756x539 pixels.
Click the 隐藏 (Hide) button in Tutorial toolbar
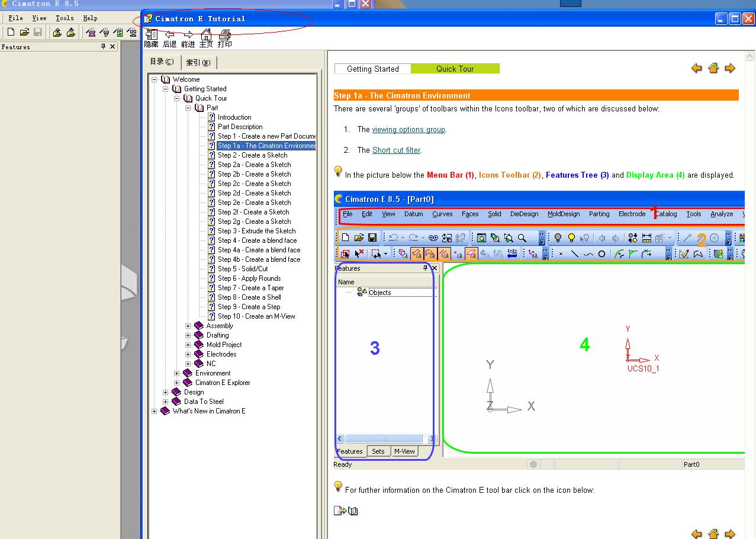click(151, 38)
